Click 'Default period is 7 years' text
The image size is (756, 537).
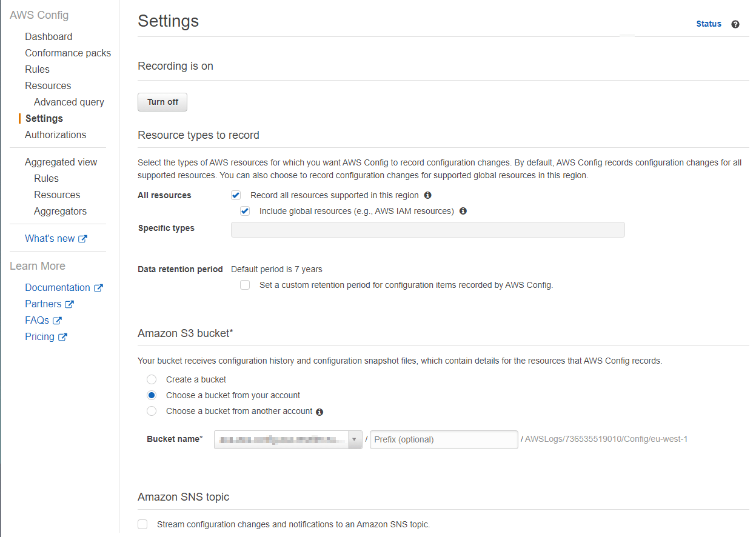[x=276, y=269]
